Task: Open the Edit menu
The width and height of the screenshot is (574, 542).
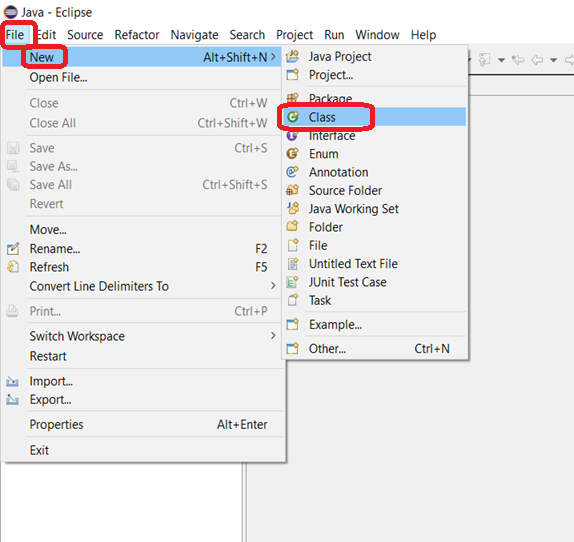Action: tap(46, 35)
